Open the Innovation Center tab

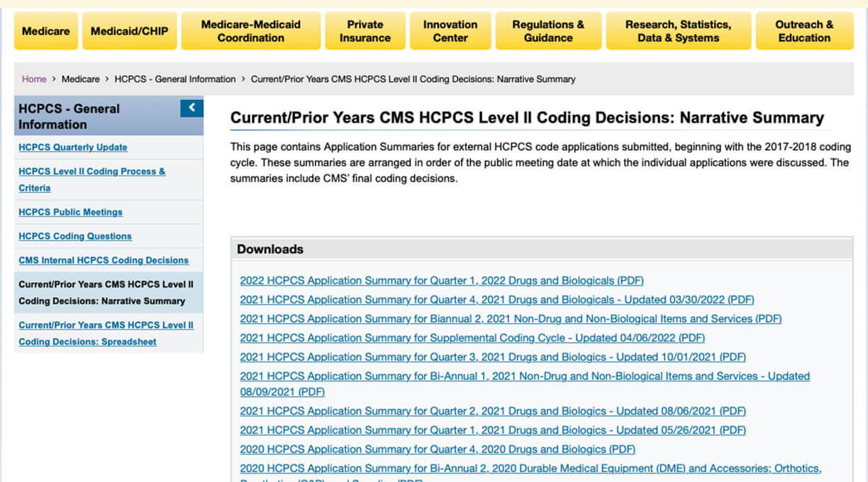(x=450, y=31)
